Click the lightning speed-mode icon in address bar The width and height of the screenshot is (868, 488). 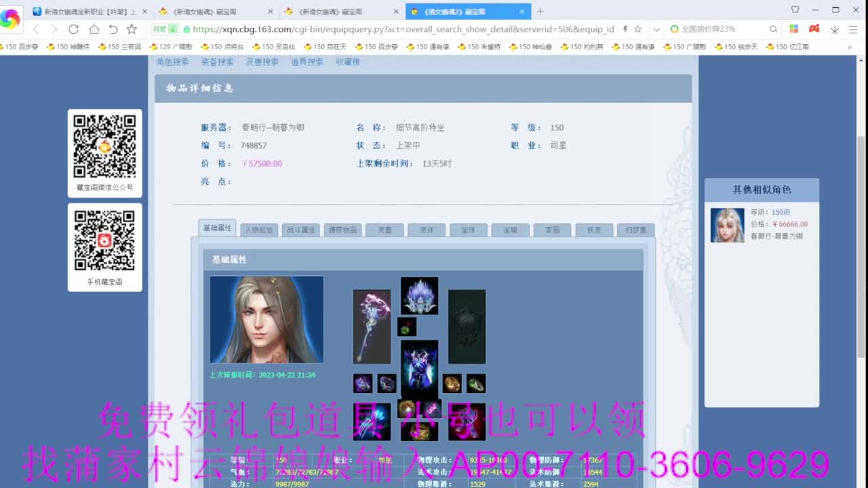pos(625,29)
